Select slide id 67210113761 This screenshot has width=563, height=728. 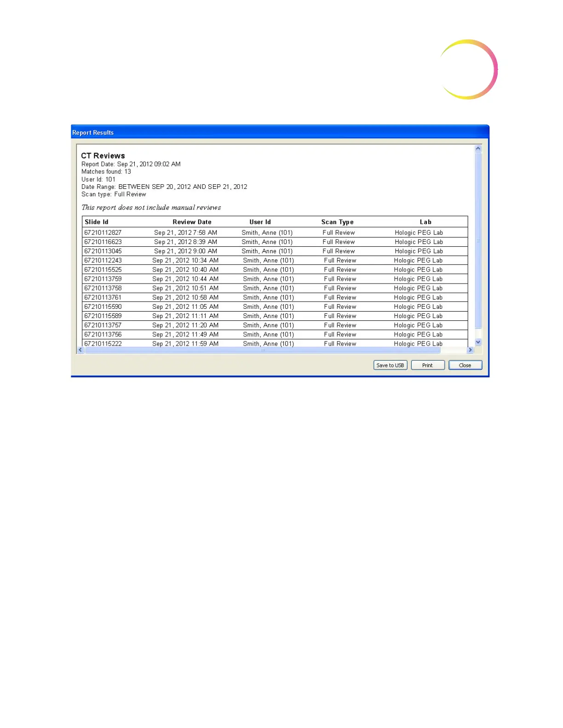tap(103, 297)
